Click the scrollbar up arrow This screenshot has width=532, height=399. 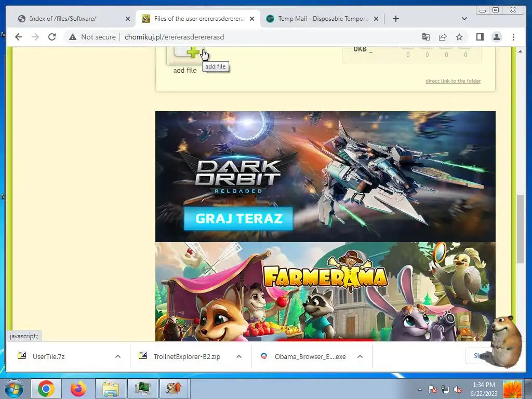(520, 51)
